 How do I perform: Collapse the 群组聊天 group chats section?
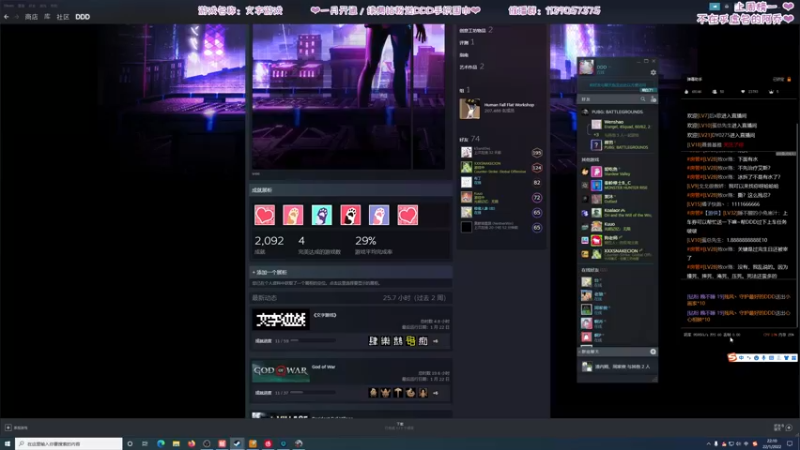pyautogui.click(x=590, y=352)
